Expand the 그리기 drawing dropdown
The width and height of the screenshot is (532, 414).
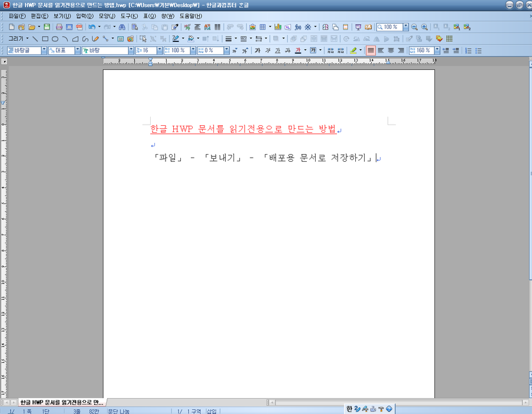pos(27,38)
